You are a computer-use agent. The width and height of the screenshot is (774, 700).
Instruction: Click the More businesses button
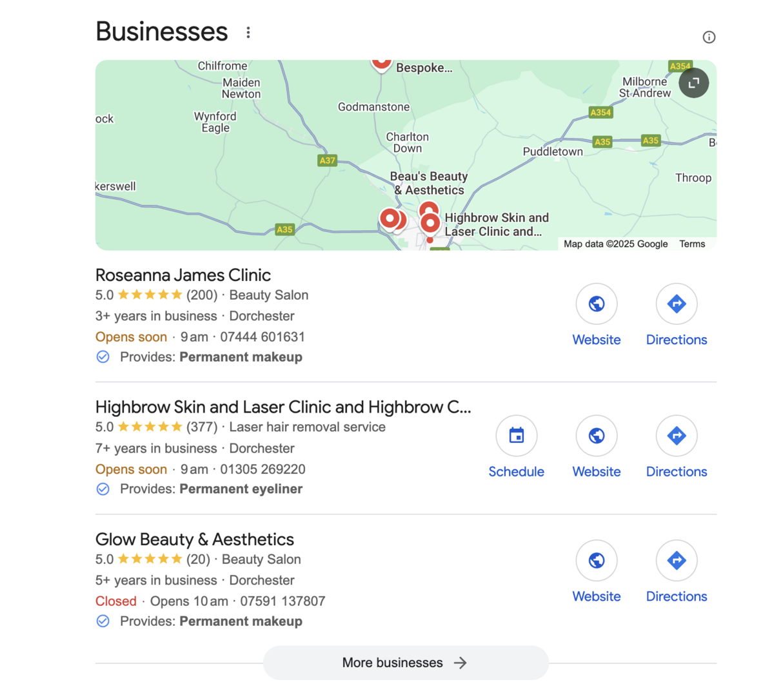click(405, 663)
